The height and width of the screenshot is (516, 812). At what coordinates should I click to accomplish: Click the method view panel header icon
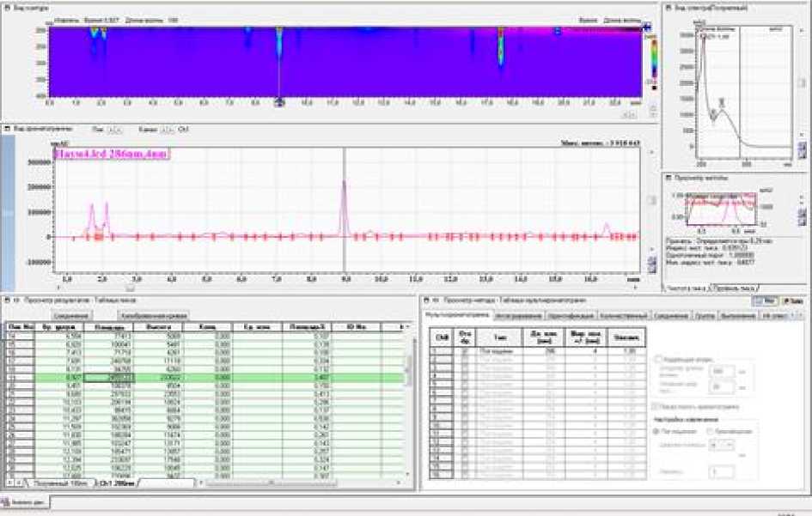pos(427,300)
